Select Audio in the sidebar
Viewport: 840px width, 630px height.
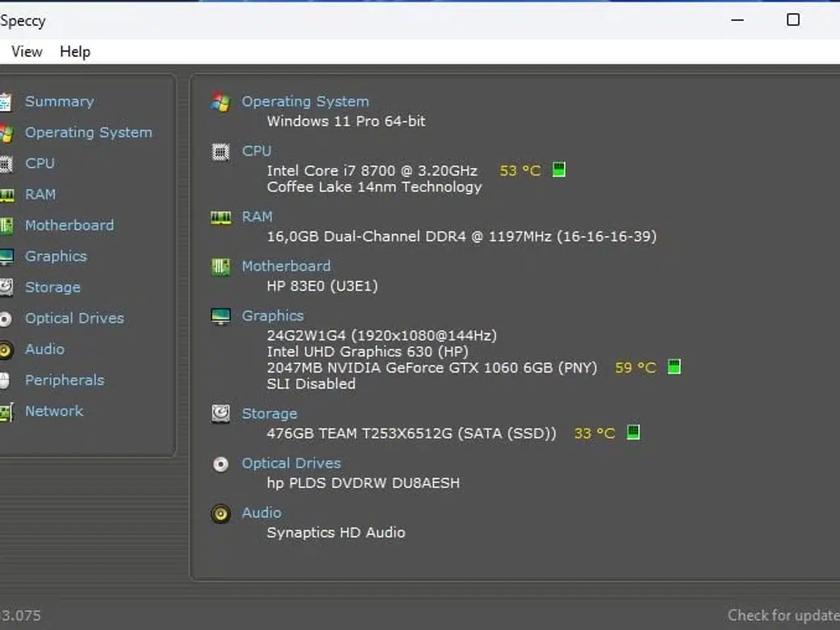click(x=45, y=348)
